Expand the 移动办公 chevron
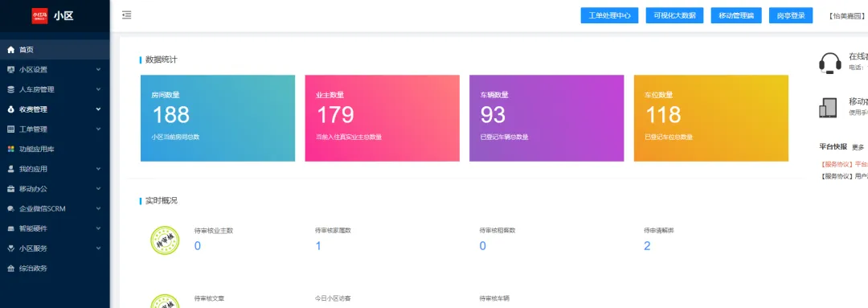The width and height of the screenshot is (868, 308). click(x=99, y=189)
